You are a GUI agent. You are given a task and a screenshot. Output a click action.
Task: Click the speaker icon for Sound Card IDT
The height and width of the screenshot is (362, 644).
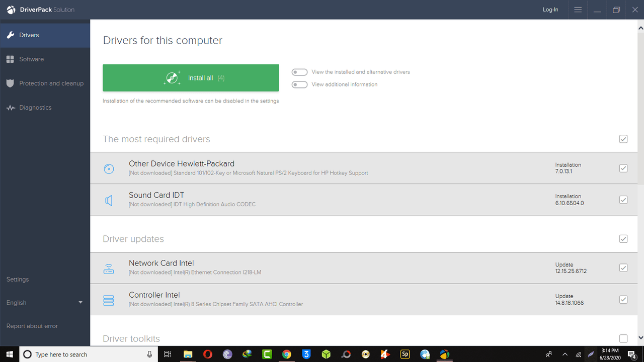click(x=109, y=201)
